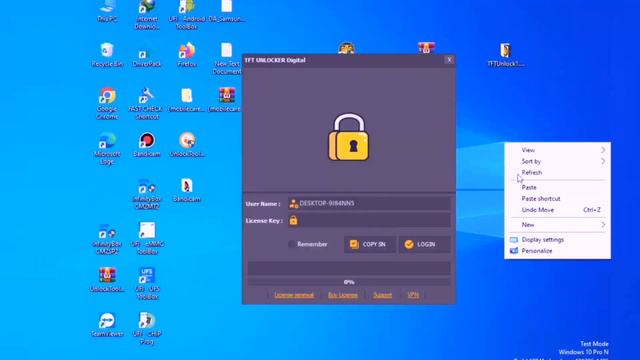
Task: Select the UFI CHIP Prog shortcut
Action: [x=147, y=328]
